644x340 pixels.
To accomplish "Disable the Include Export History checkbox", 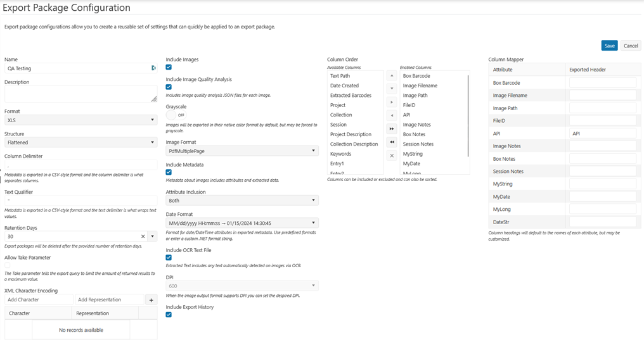I will (x=169, y=315).
